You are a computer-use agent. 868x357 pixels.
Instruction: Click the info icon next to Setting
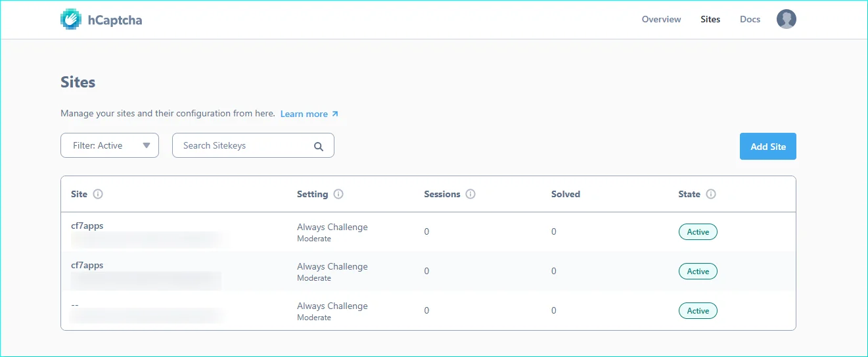pos(338,194)
